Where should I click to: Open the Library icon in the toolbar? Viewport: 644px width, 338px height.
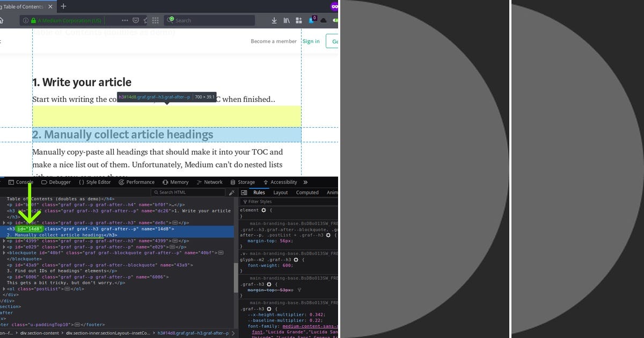[x=287, y=20]
